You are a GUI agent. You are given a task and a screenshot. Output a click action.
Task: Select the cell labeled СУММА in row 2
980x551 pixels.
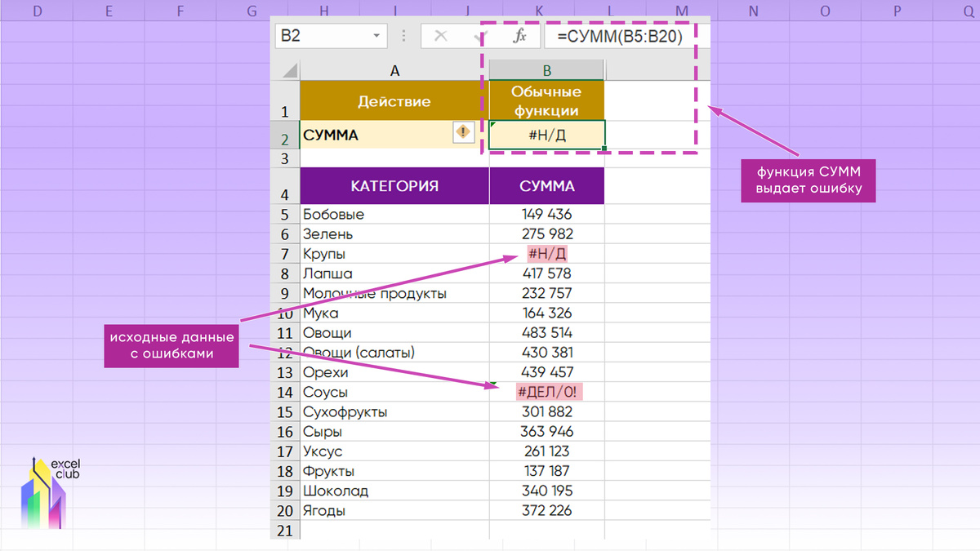point(394,135)
